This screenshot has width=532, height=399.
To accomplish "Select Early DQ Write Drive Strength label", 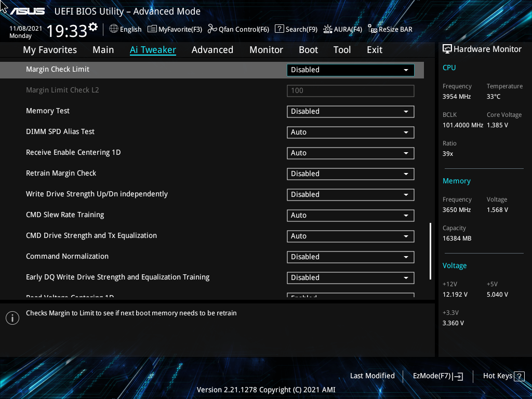I will point(118,277).
